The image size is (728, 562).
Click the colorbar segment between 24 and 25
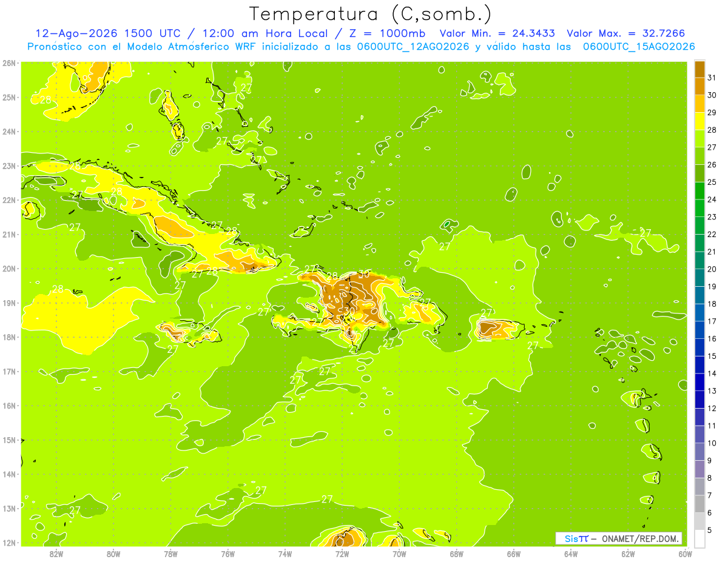699,191
